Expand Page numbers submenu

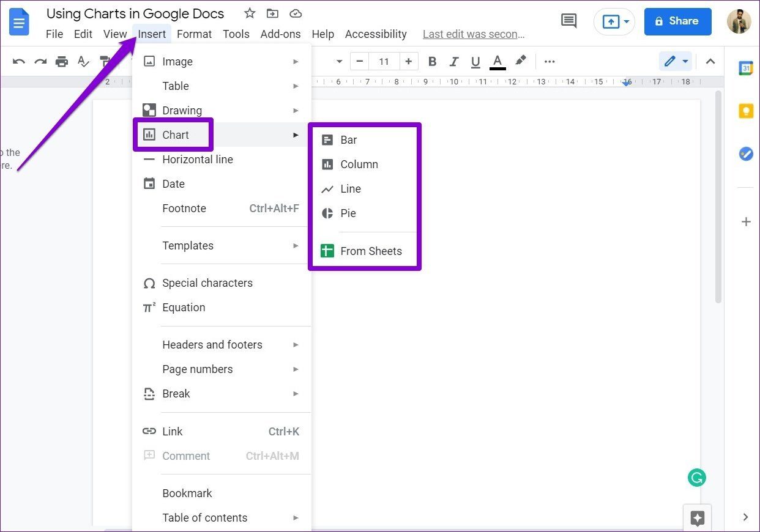pyautogui.click(x=222, y=369)
